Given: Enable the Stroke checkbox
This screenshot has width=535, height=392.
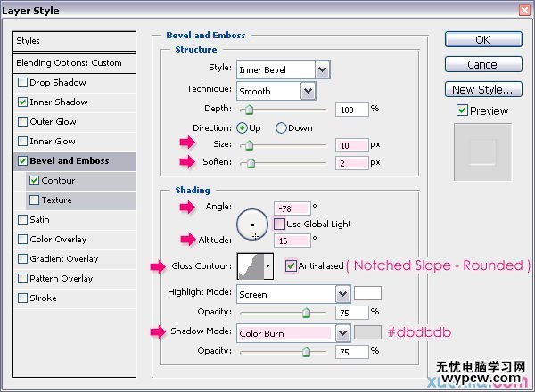Looking at the screenshot, I should coord(22,298).
